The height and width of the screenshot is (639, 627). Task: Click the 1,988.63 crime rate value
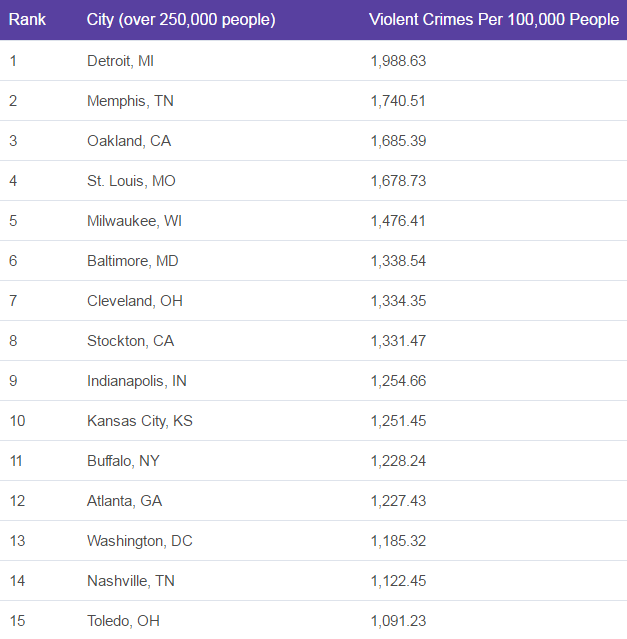(398, 61)
